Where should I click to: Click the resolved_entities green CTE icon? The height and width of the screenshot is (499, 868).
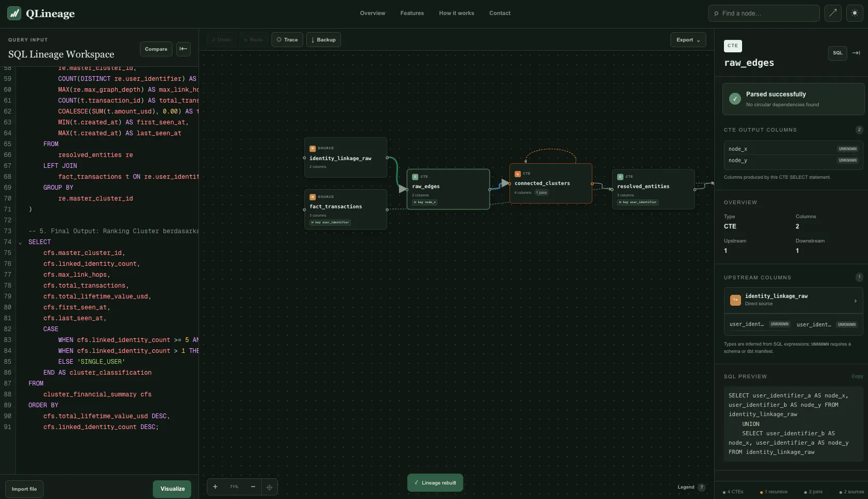(x=620, y=177)
